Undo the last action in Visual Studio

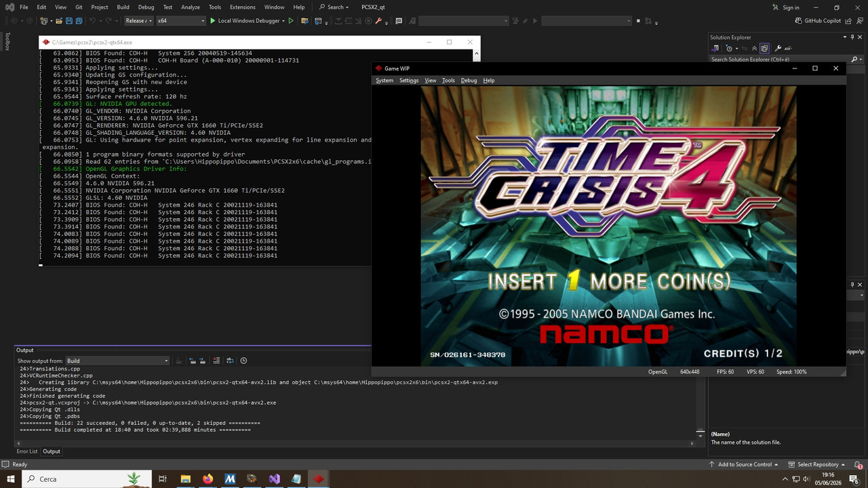point(93,21)
